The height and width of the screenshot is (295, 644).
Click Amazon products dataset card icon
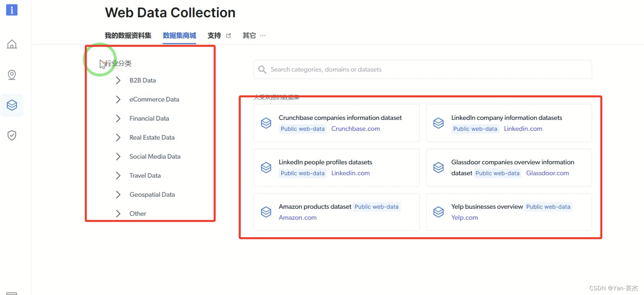[x=266, y=212]
